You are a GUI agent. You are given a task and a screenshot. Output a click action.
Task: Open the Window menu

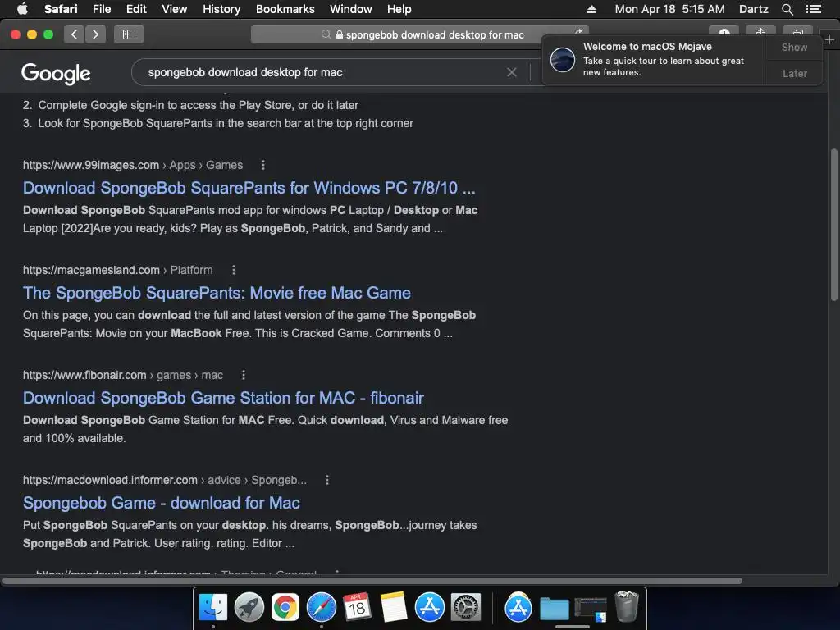click(351, 9)
